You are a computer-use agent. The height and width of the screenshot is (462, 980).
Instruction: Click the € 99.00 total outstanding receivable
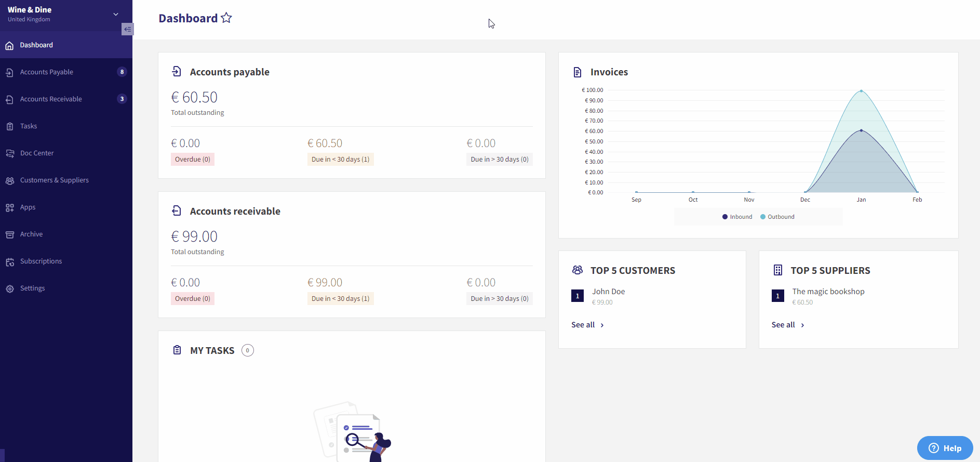tap(194, 236)
